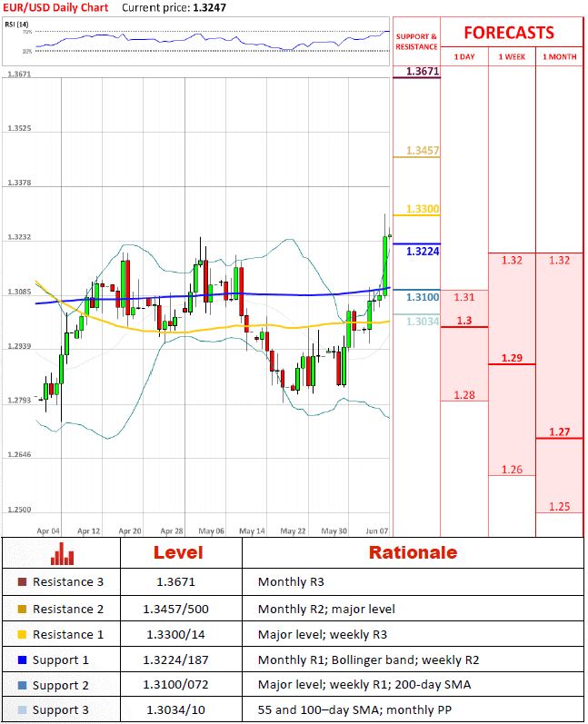Click the 'Resistance 1' row label

[x=68, y=634]
